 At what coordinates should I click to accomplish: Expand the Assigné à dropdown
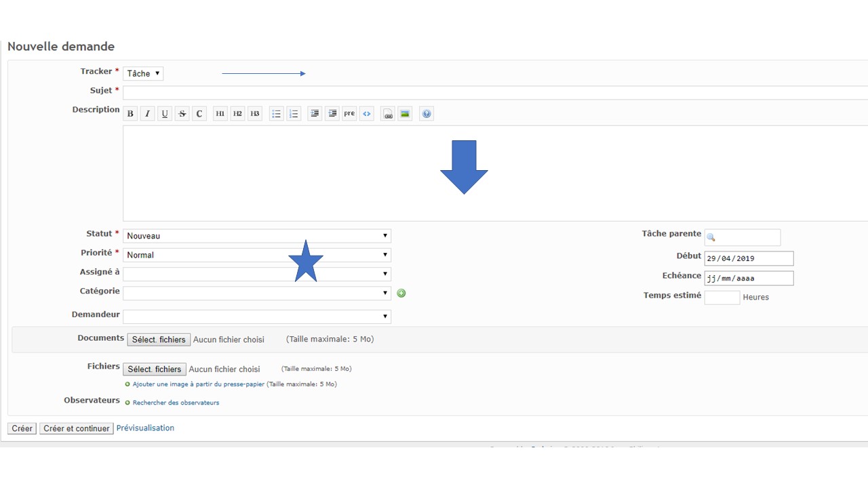[x=256, y=274]
